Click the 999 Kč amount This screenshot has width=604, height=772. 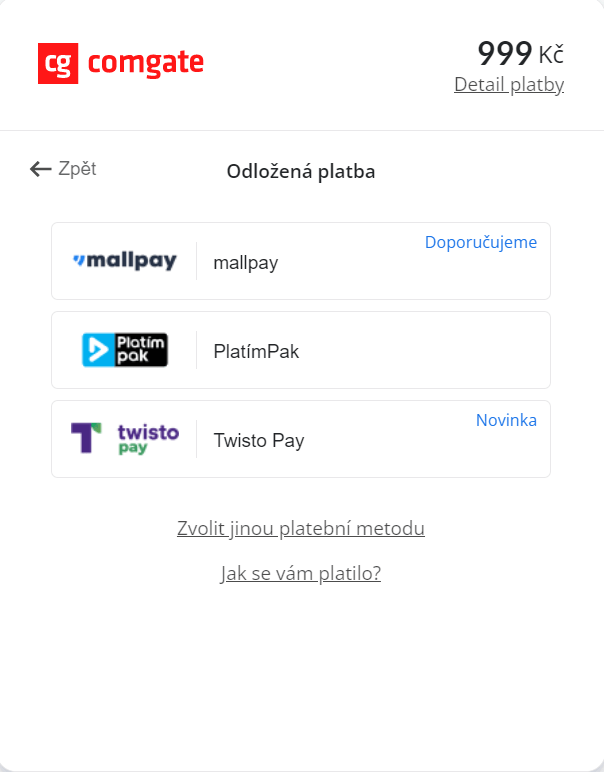(x=520, y=53)
